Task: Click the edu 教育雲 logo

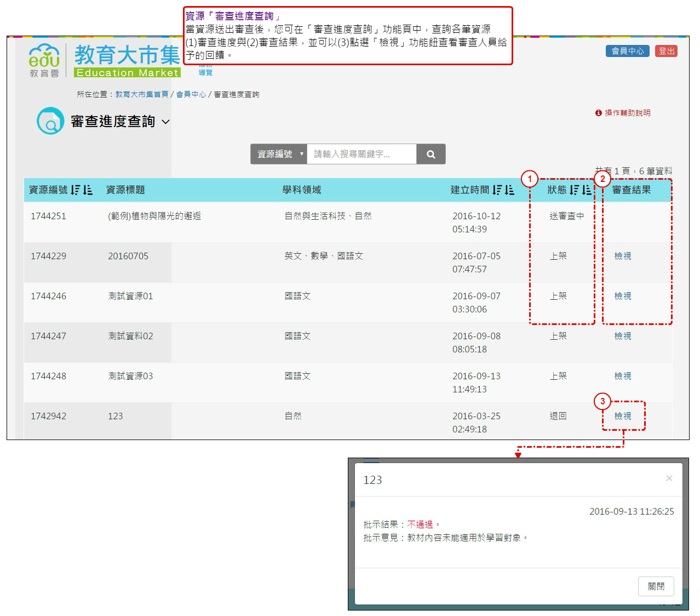Action: tap(44, 60)
